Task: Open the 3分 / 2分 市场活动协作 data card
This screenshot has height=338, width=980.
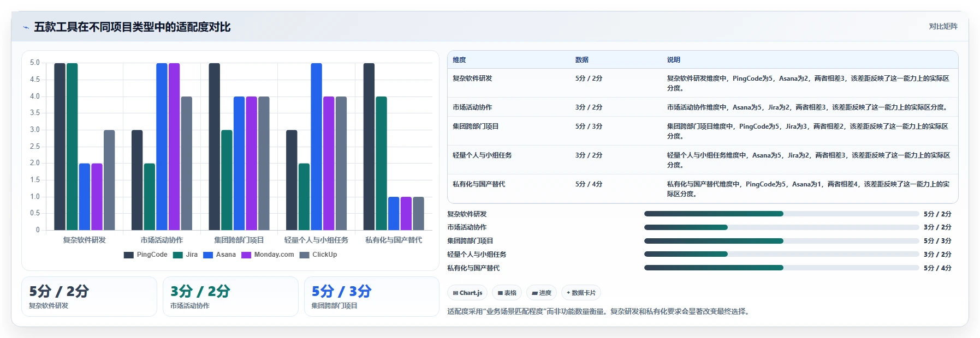Action: click(230, 297)
